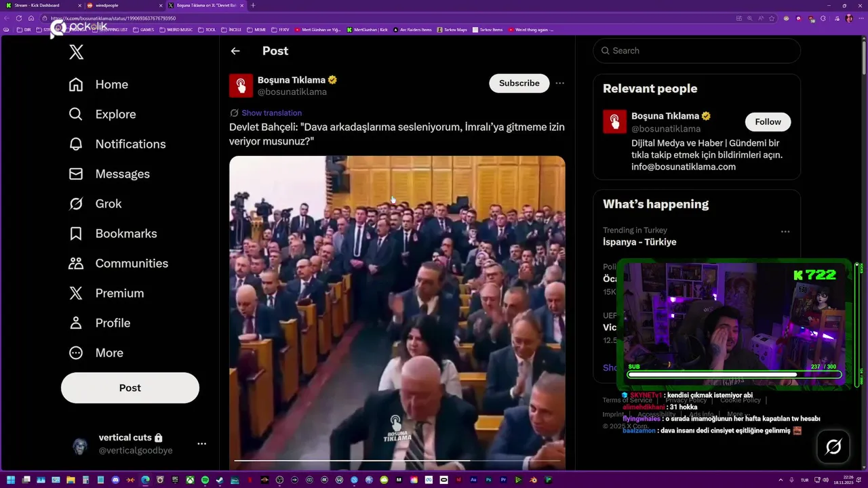Open Relevant people avatar of Boşuna Tıklama

point(614,121)
